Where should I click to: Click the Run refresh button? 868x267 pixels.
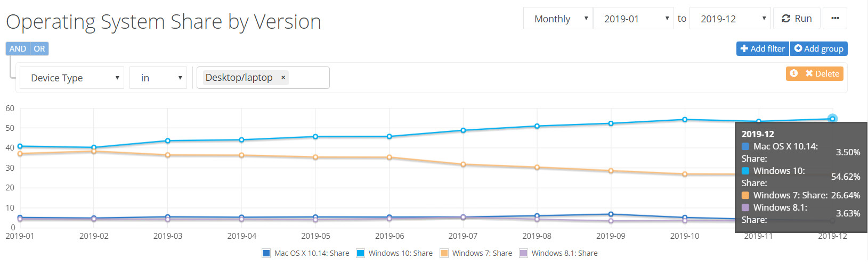pyautogui.click(x=797, y=19)
